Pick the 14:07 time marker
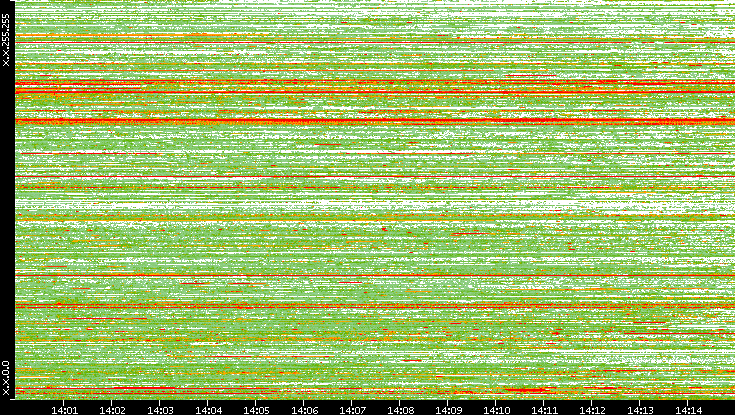 (353, 409)
